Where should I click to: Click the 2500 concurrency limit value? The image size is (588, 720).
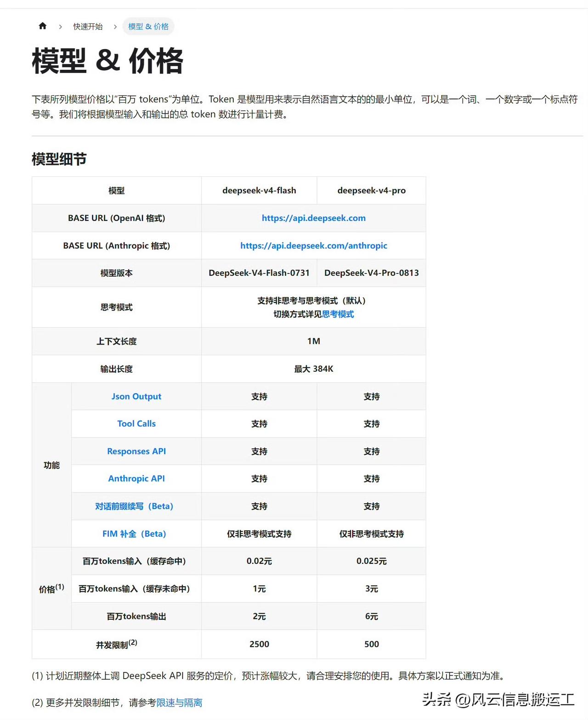(x=259, y=644)
